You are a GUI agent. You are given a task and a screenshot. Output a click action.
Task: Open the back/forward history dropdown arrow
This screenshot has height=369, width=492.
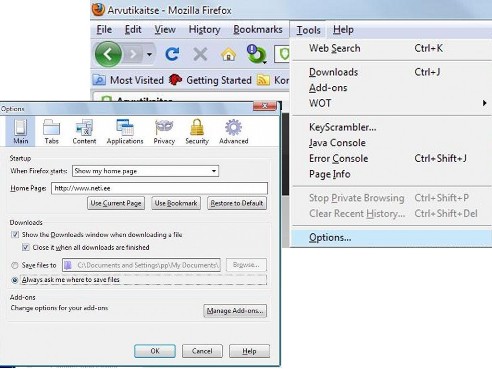coord(149,54)
